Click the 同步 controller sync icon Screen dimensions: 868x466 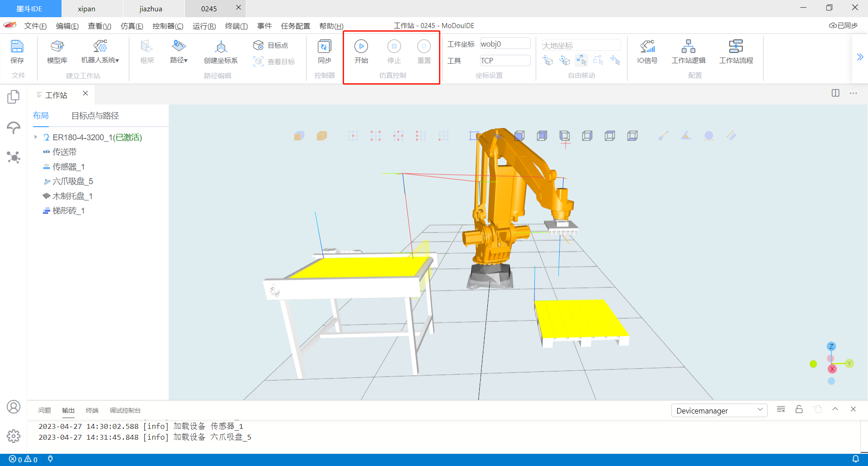click(x=324, y=47)
